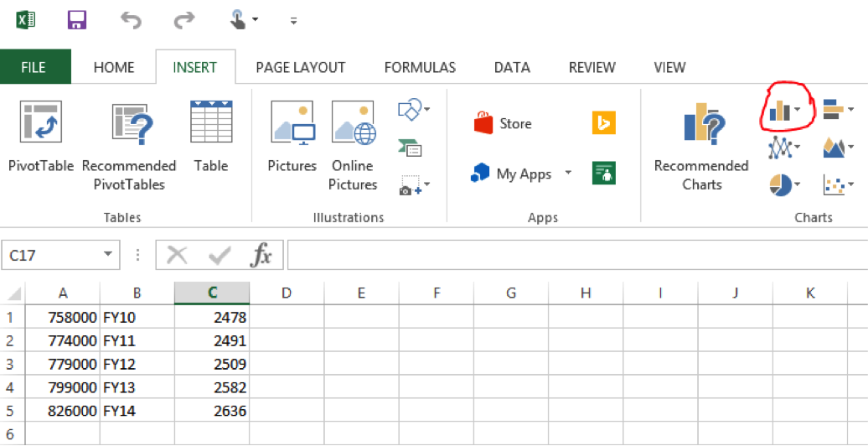Open Online Pictures

tap(353, 122)
